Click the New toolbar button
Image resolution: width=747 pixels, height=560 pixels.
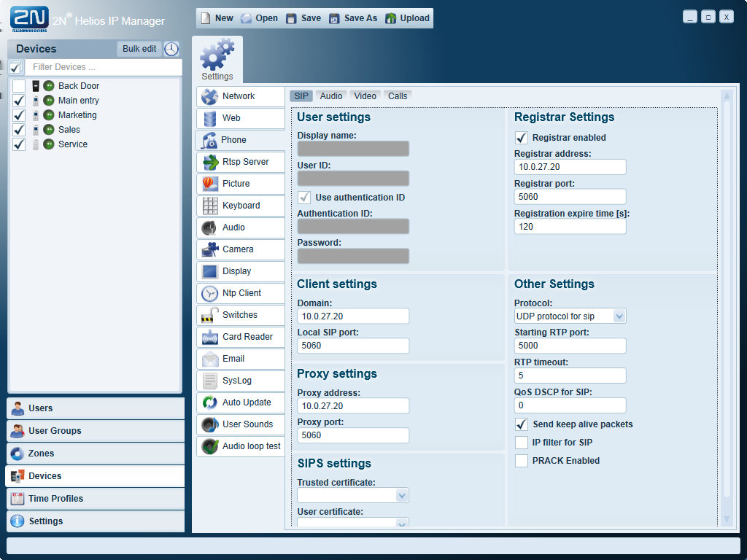pos(217,18)
